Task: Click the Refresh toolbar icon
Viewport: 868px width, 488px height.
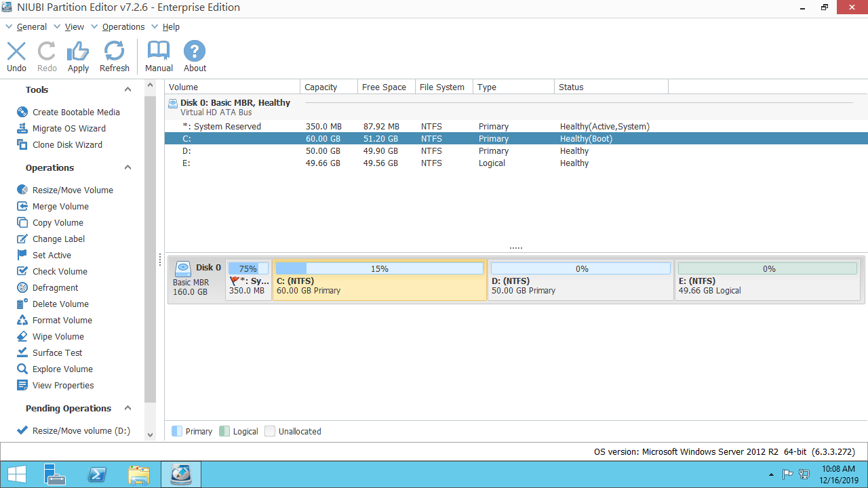Action: (114, 56)
